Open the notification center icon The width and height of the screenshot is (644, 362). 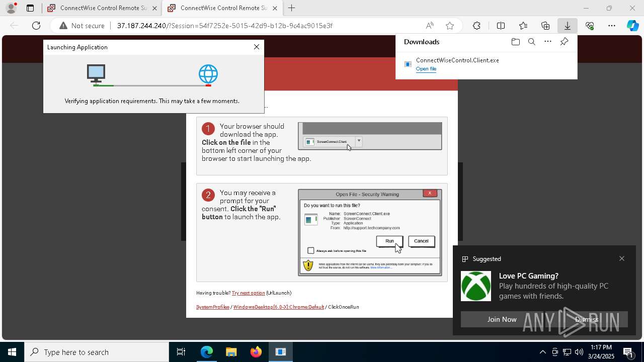point(628,352)
